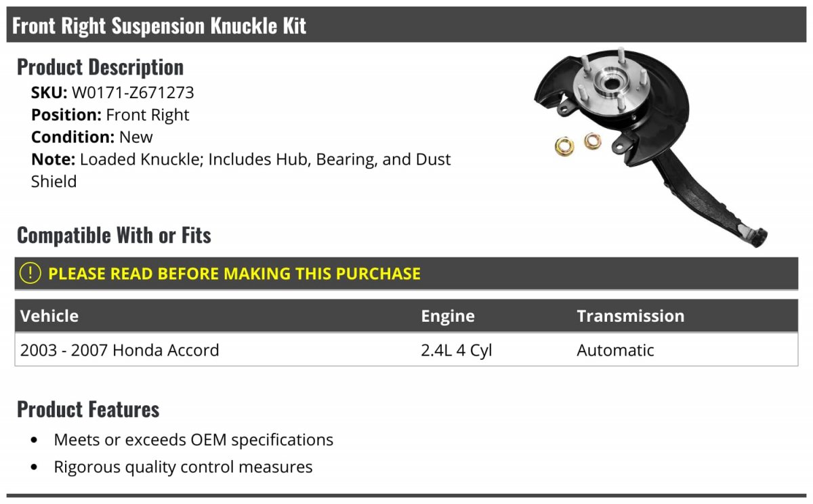Viewport: 813px width, 504px height.
Task: Click the two brass nuts in the photo
Action: [578, 144]
